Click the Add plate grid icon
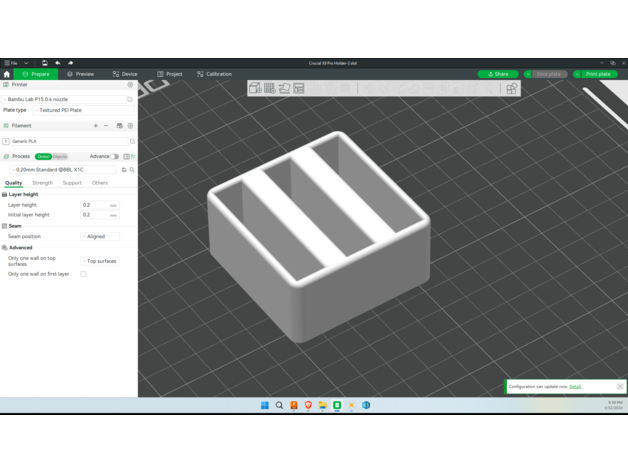Screen dimensions: 628x472 (269, 88)
